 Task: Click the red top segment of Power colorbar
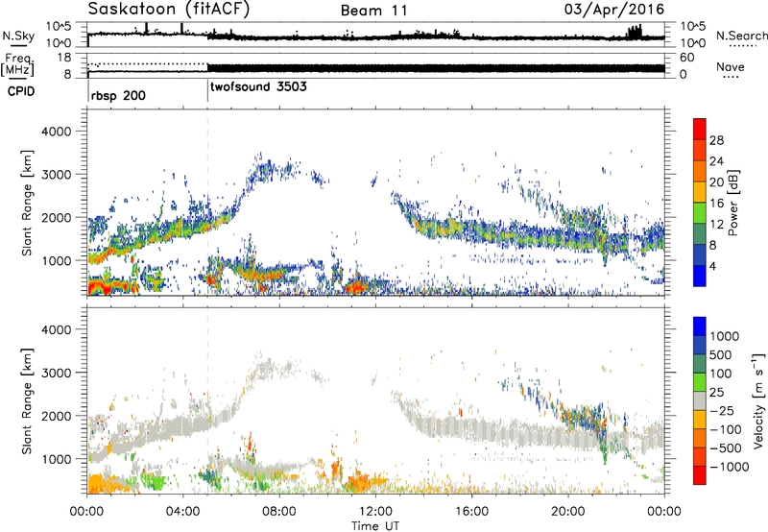coord(700,130)
